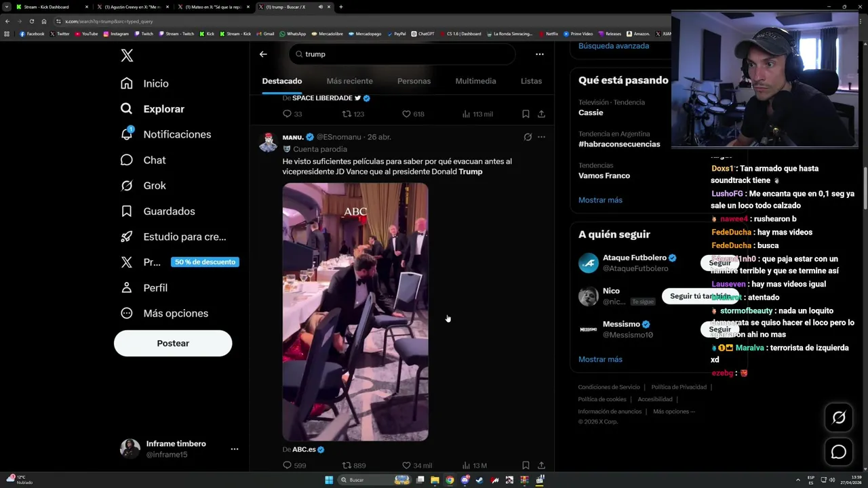Open new browser tab plus button
This screenshot has height=488, width=868.
point(340,7)
